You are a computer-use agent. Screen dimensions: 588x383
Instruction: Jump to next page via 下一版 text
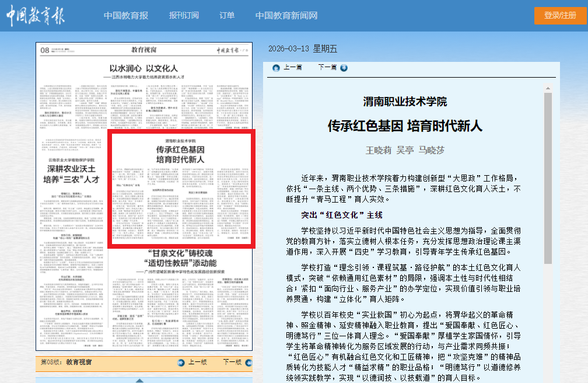pos(232,363)
